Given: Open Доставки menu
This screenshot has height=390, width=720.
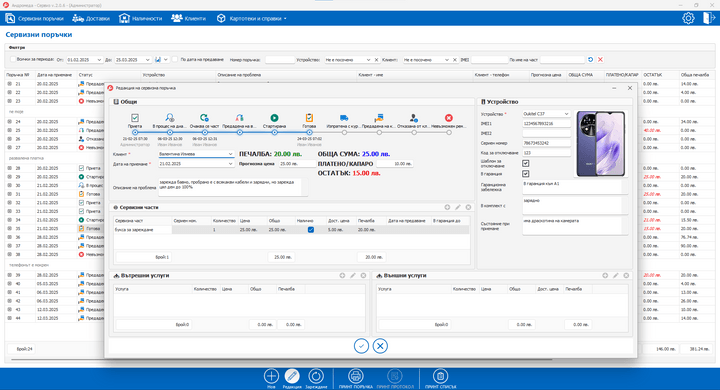Looking at the screenshot, I should point(91,18).
